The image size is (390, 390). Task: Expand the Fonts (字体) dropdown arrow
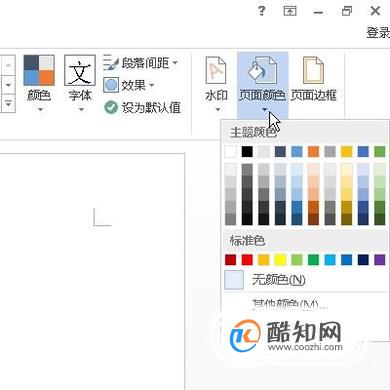coord(81,109)
